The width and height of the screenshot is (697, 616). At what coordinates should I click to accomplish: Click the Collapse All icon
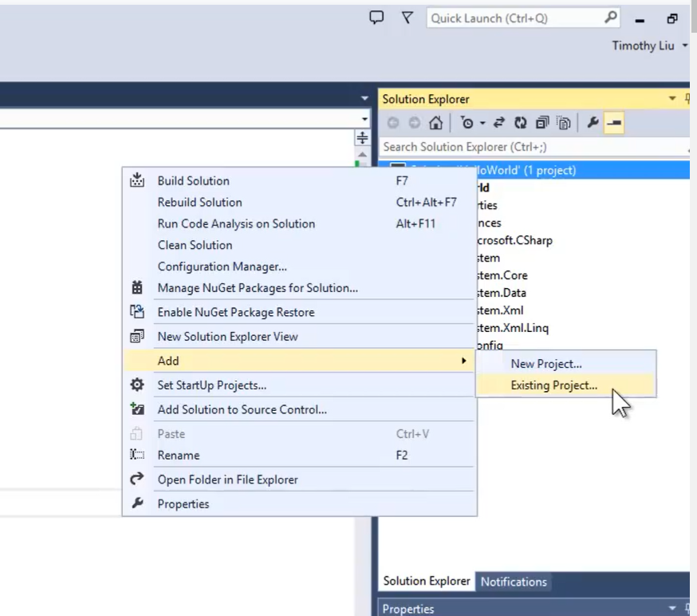click(x=541, y=123)
